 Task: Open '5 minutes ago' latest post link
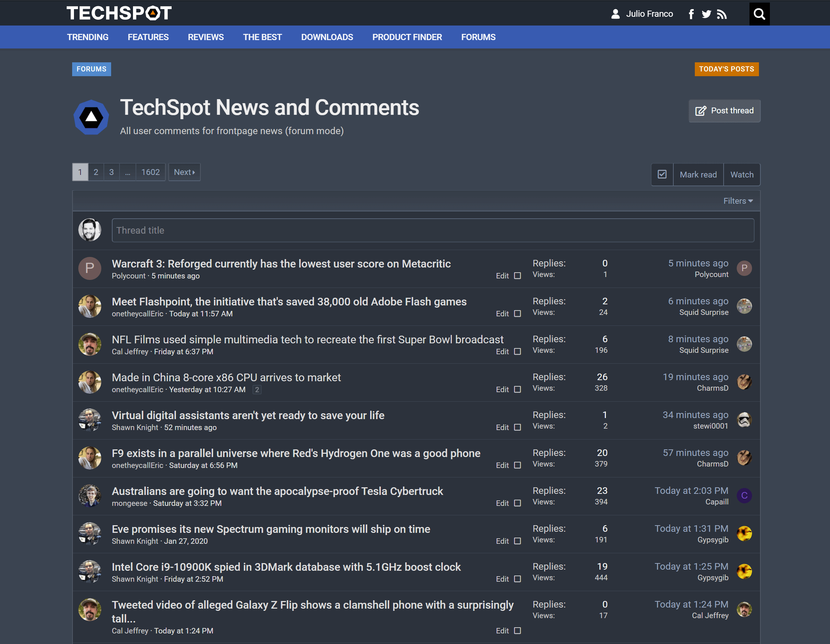coord(698,263)
